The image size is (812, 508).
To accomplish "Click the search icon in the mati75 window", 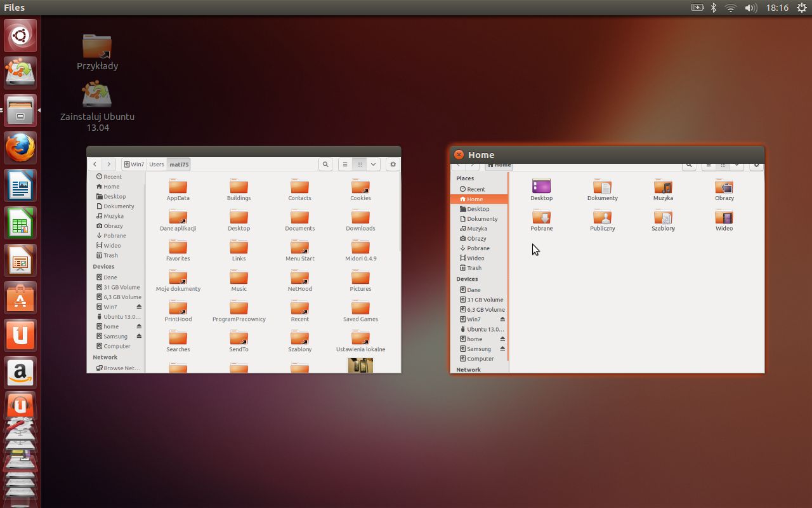I will tap(325, 164).
